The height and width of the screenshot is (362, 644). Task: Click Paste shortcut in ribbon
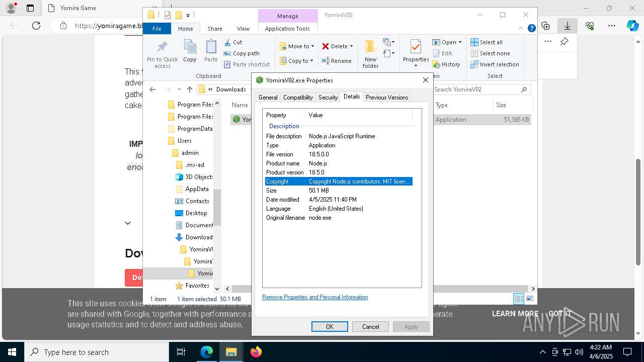coord(247,64)
